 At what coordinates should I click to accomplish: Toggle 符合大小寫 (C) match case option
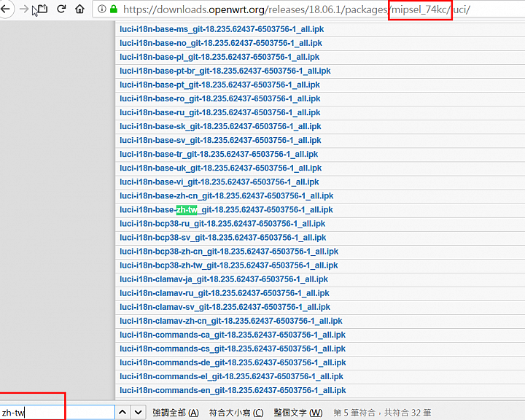[236, 413]
